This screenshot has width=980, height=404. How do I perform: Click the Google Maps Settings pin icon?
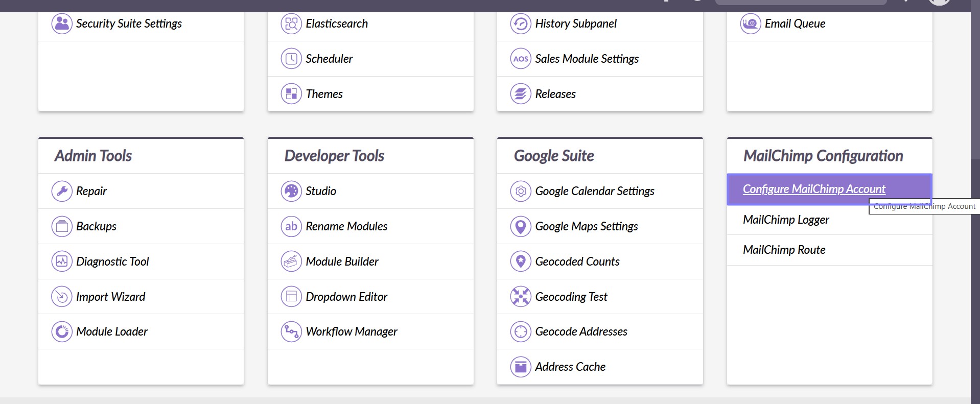521,226
